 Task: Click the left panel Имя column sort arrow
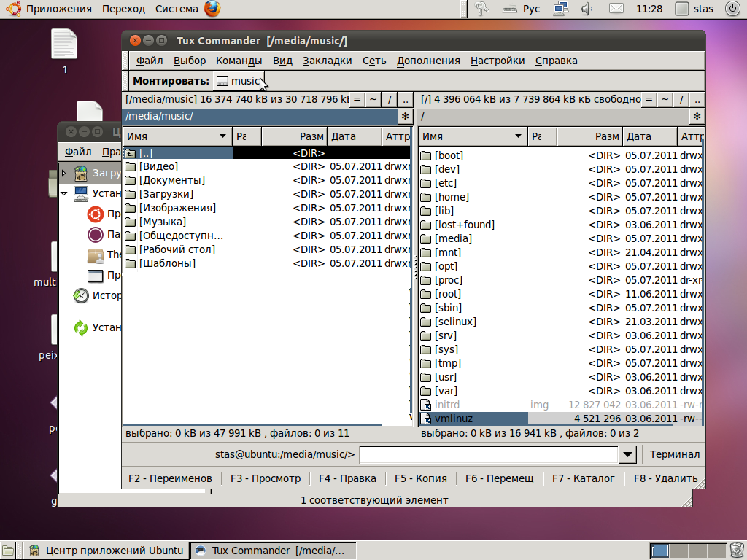[222, 136]
